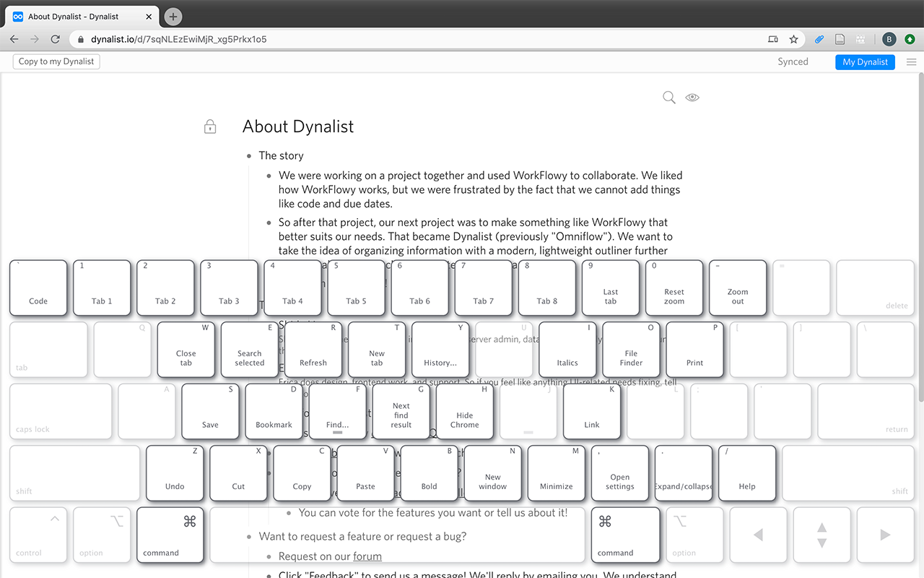Open the Dynalist hamburger menu
Viewport: 924px width, 578px height.
pyautogui.click(x=911, y=62)
